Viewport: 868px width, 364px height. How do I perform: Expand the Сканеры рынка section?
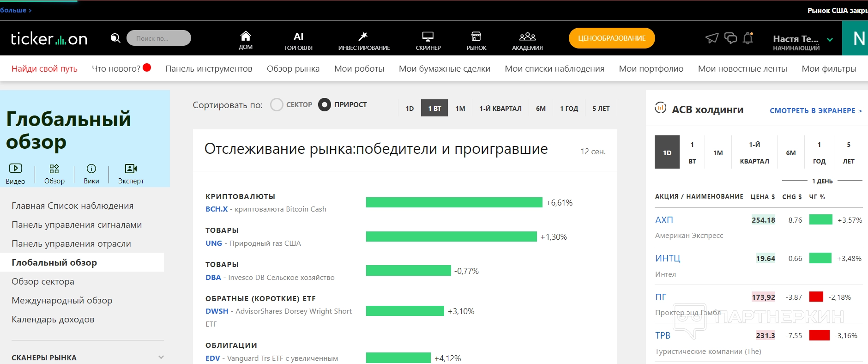pos(161,357)
